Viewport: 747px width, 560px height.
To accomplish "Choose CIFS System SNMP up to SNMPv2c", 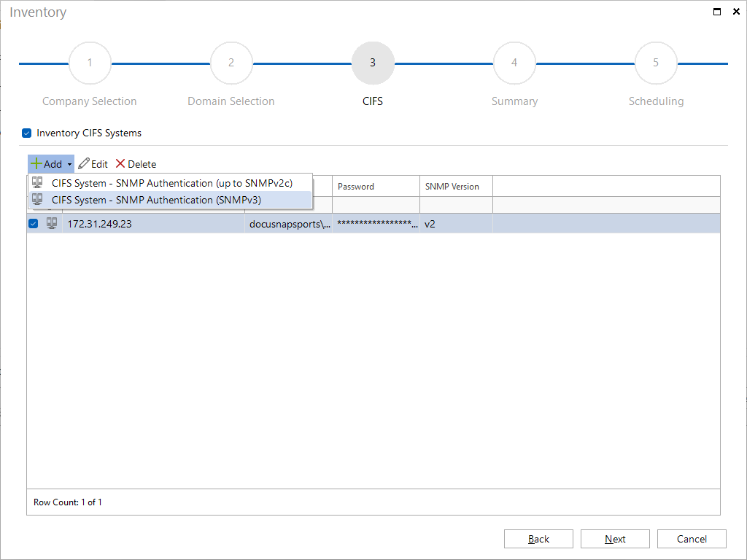I will click(170, 183).
